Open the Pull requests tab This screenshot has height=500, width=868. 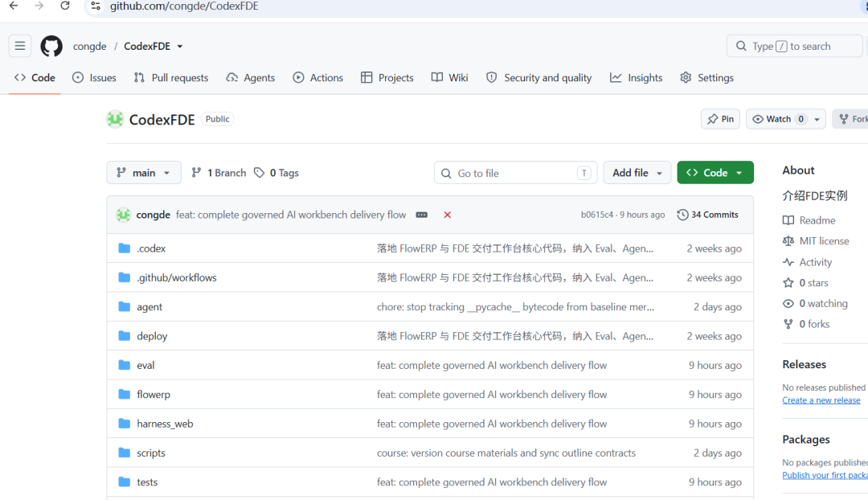171,77
